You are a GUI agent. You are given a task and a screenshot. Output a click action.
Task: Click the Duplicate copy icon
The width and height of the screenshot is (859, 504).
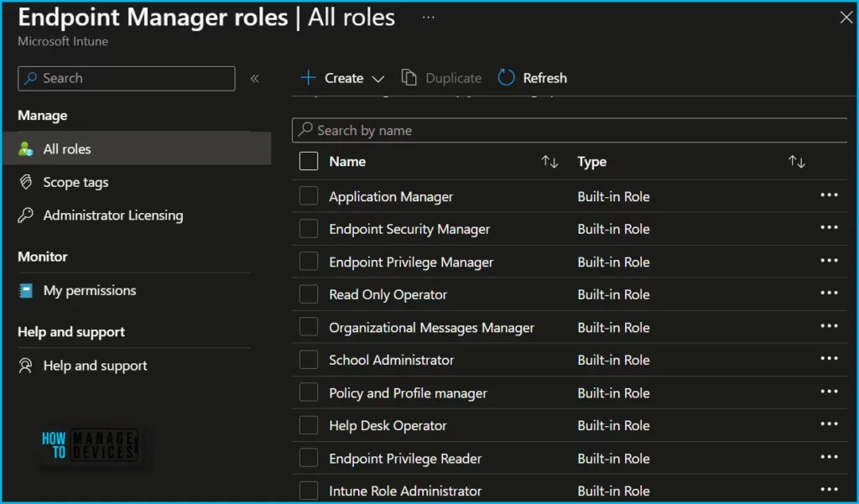(x=409, y=78)
